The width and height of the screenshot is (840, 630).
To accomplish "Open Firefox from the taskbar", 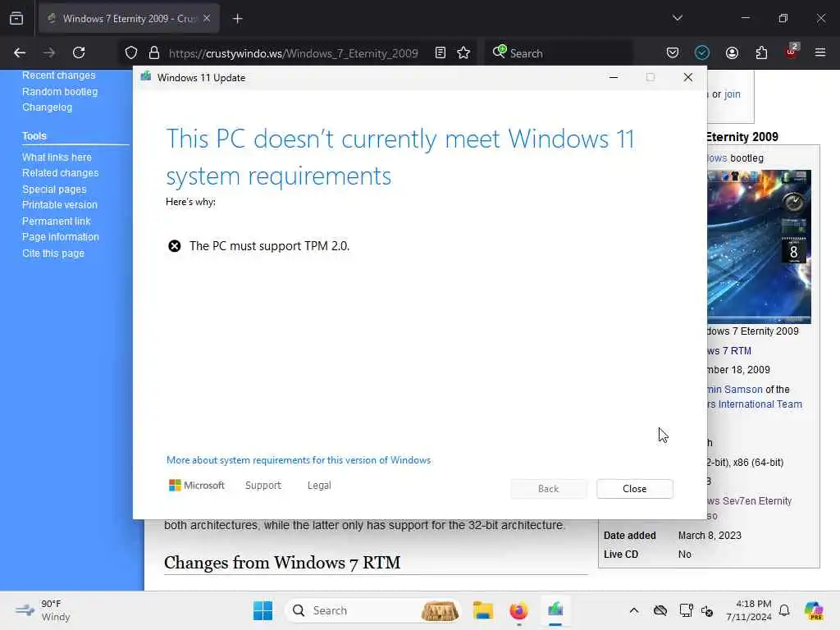I will 518,610.
